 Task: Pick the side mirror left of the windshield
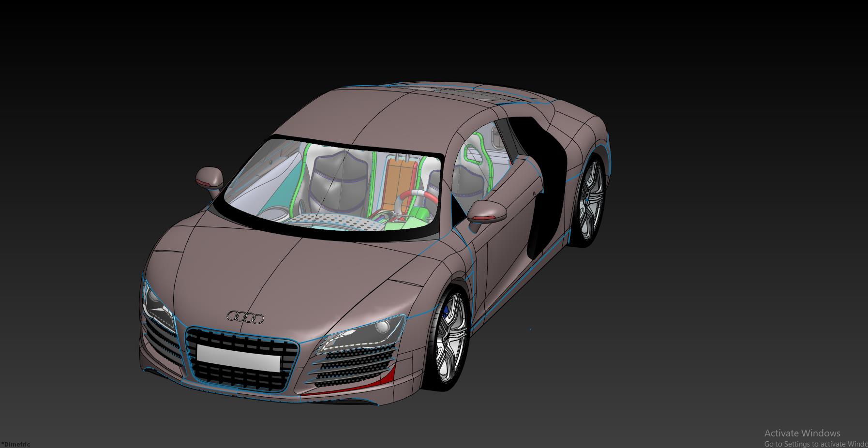[209, 177]
